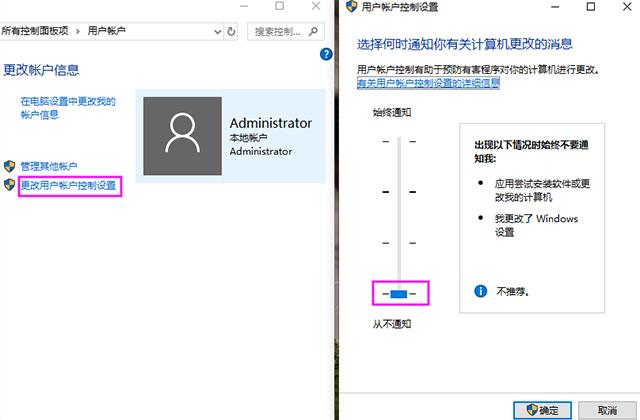Screen dimensions: 640x420
Task: Click slider track at 始终通知 top level
Action: (x=399, y=141)
